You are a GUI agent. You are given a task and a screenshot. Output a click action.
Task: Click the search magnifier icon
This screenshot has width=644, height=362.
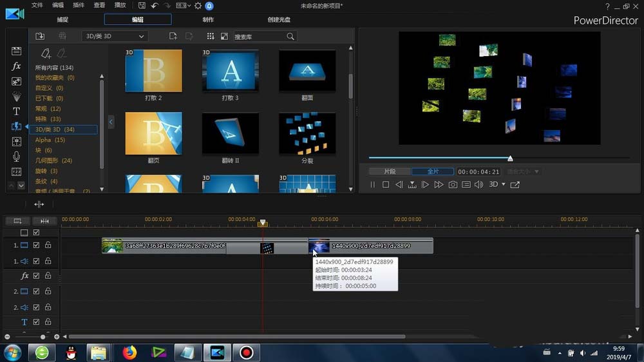coord(290,37)
